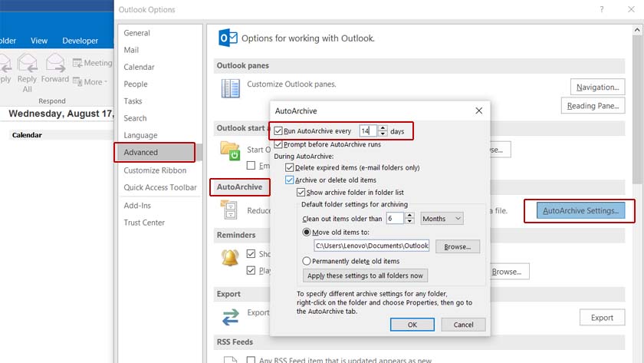Image resolution: width=644 pixels, height=363 pixels.
Task: Open the help question mark in Outlook Options
Action: point(602,9)
